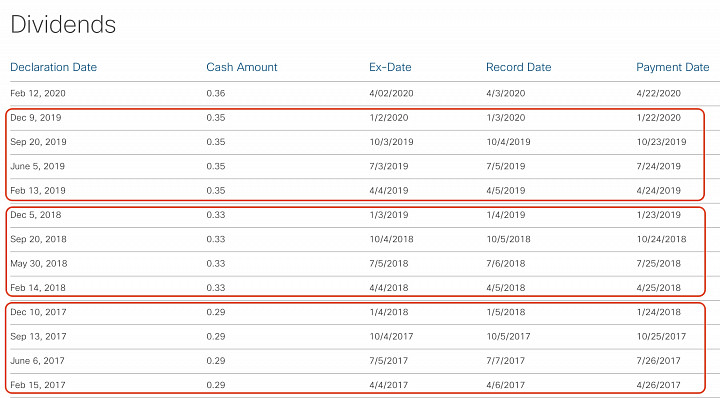Image resolution: width=720 pixels, height=398 pixels.
Task: Click the Payment Date column header
Action: [672, 67]
